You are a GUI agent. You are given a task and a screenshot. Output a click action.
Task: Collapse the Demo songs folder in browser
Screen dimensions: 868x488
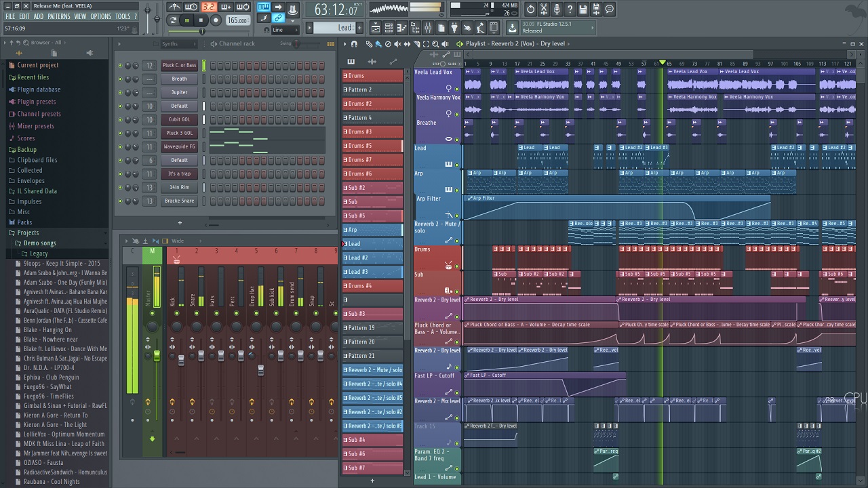click(39, 243)
